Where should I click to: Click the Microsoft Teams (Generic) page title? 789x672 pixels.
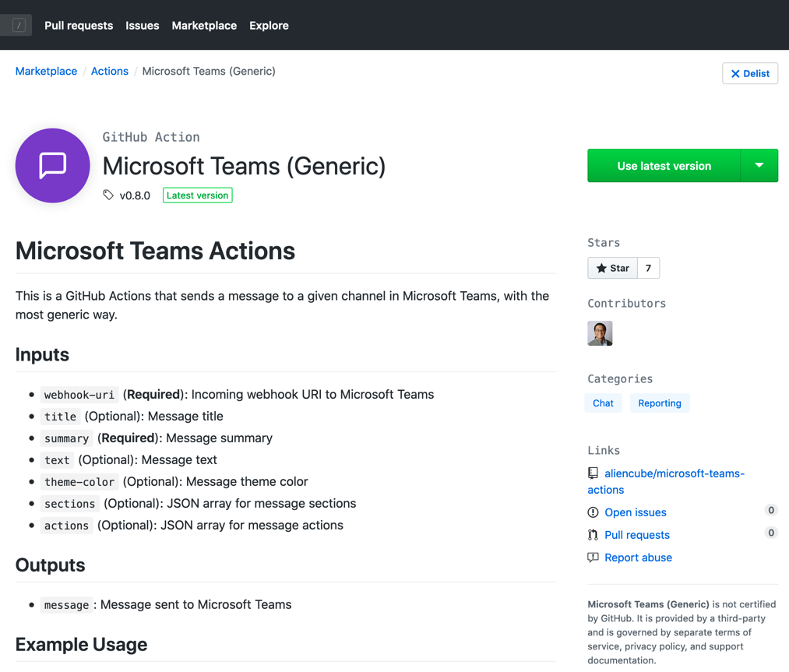click(244, 166)
